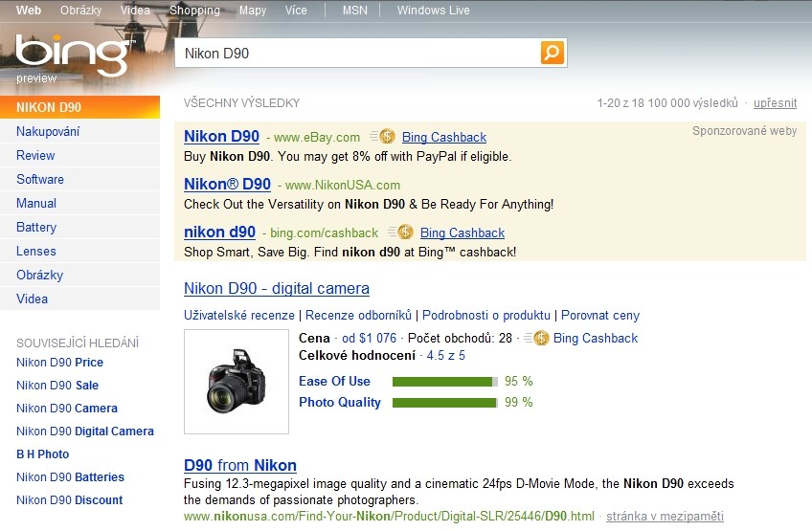Open the D90 from Nikon result
812x531 pixels.
pos(240,465)
